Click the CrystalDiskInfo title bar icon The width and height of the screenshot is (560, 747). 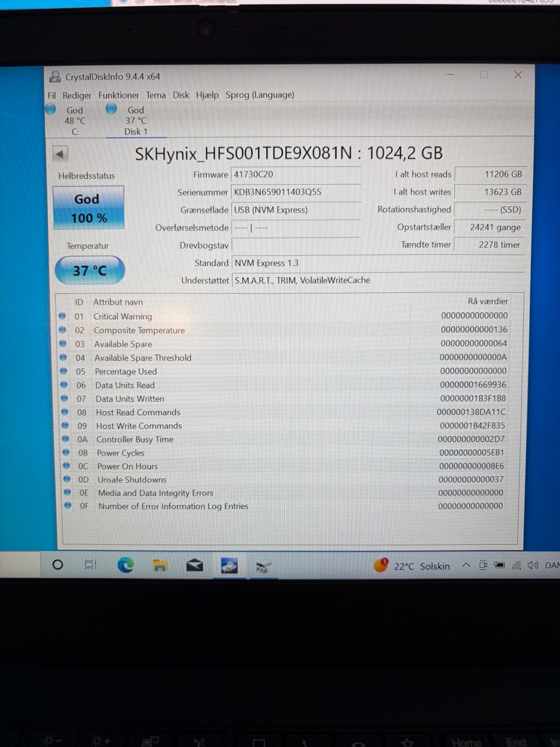click(55, 76)
